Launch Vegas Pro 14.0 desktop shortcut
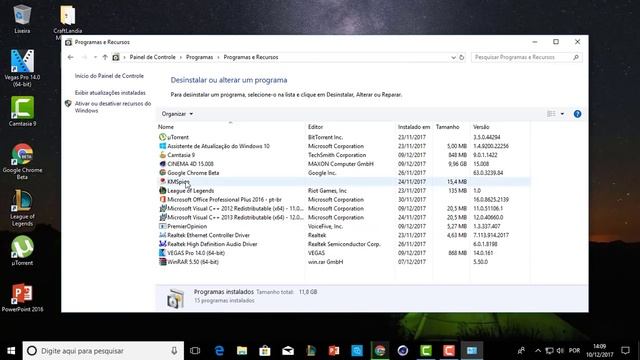 (22, 68)
